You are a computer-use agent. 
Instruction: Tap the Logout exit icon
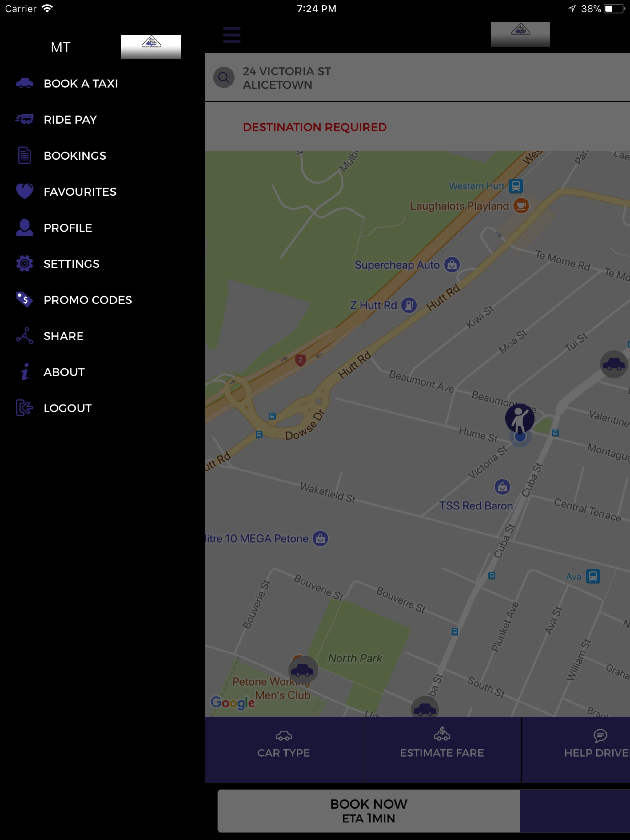(25, 408)
